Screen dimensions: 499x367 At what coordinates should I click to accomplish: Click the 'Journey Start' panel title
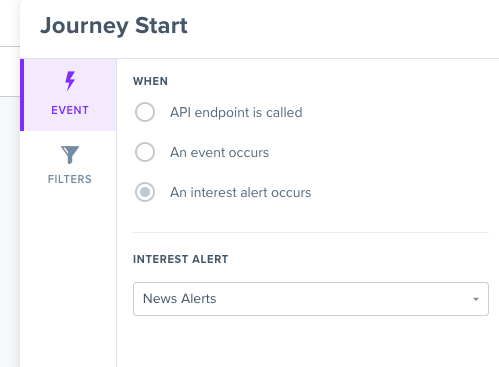tap(114, 26)
